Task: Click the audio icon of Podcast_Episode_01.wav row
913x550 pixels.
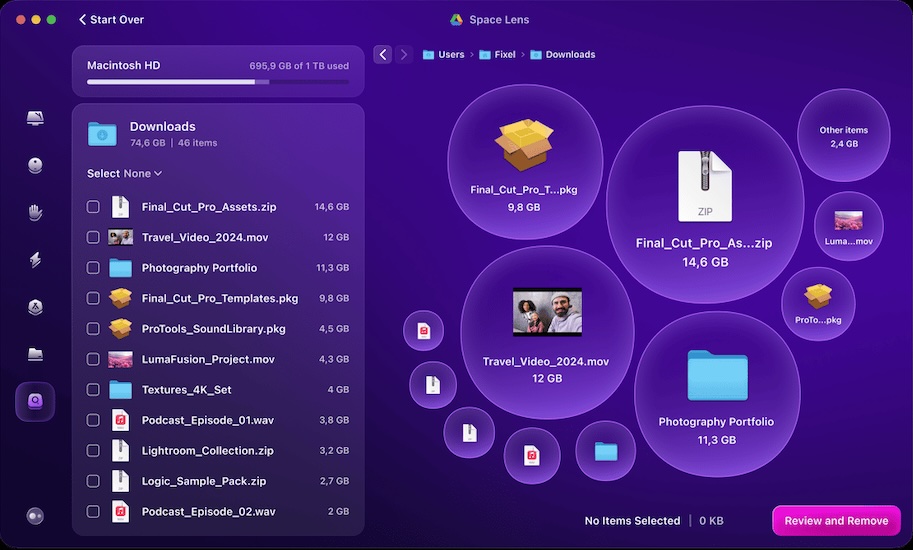Action: click(x=121, y=420)
